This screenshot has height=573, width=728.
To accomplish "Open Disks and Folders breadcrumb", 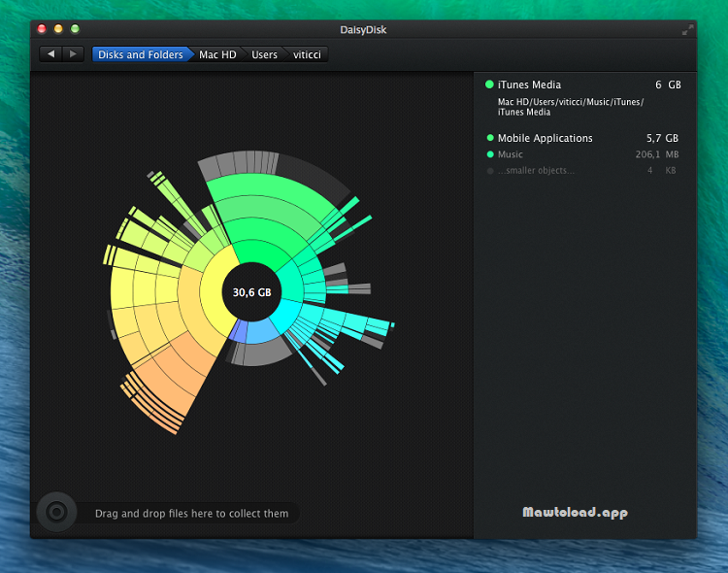I will pyautogui.click(x=141, y=54).
